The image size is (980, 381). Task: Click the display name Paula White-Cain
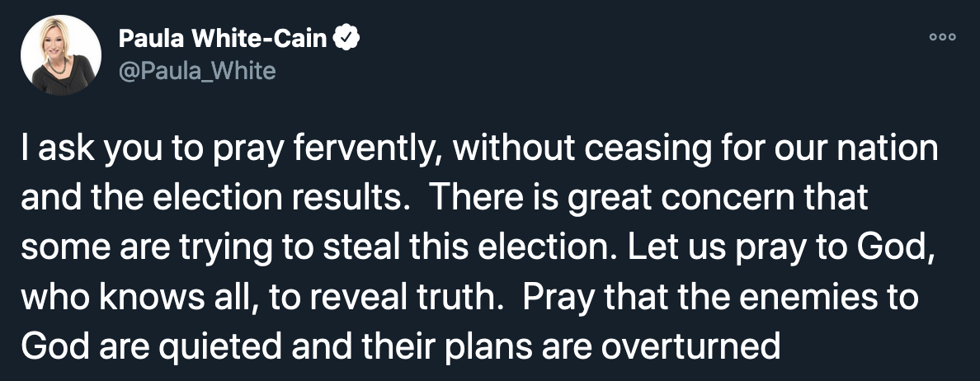(x=223, y=38)
